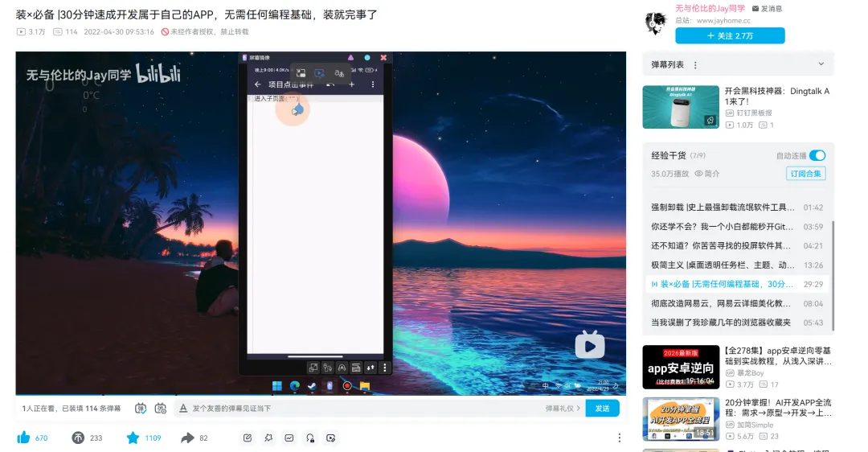This screenshot has width=868, height=452.
Task: Open File Explorer folder icon on the taskbar
Action: pyautogui.click(x=365, y=385)
